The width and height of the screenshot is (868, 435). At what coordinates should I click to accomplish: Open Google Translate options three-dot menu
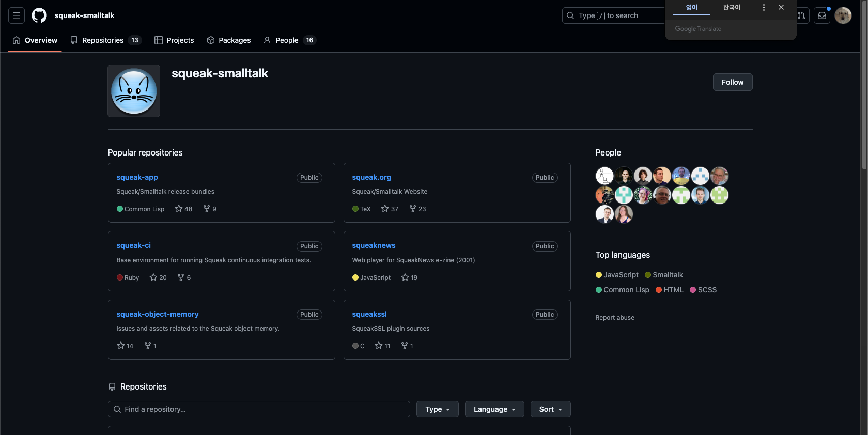pos(764,7)
